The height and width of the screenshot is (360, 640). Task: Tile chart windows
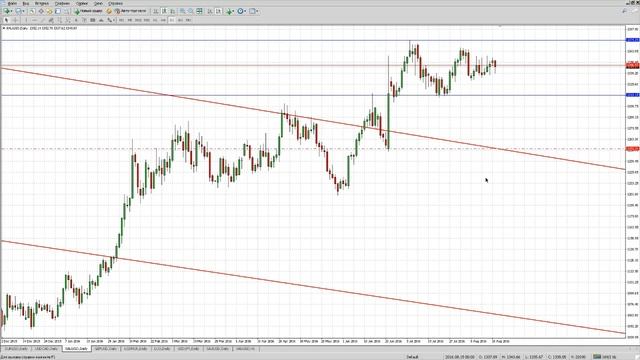[x=199, y=11]
